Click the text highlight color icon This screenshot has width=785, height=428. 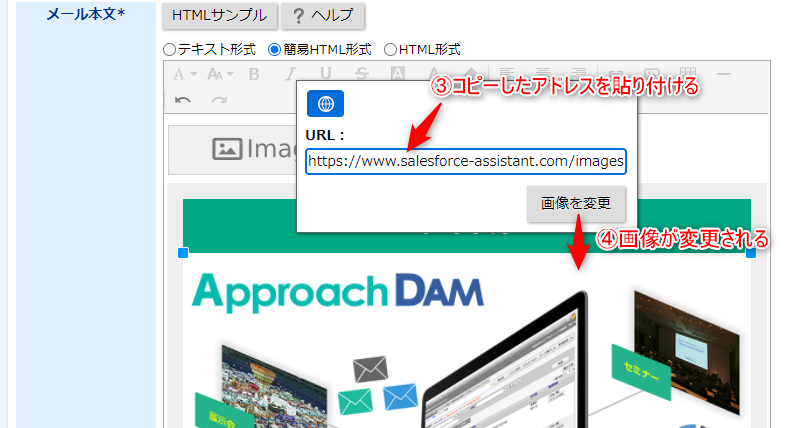(x=398, y=74)
